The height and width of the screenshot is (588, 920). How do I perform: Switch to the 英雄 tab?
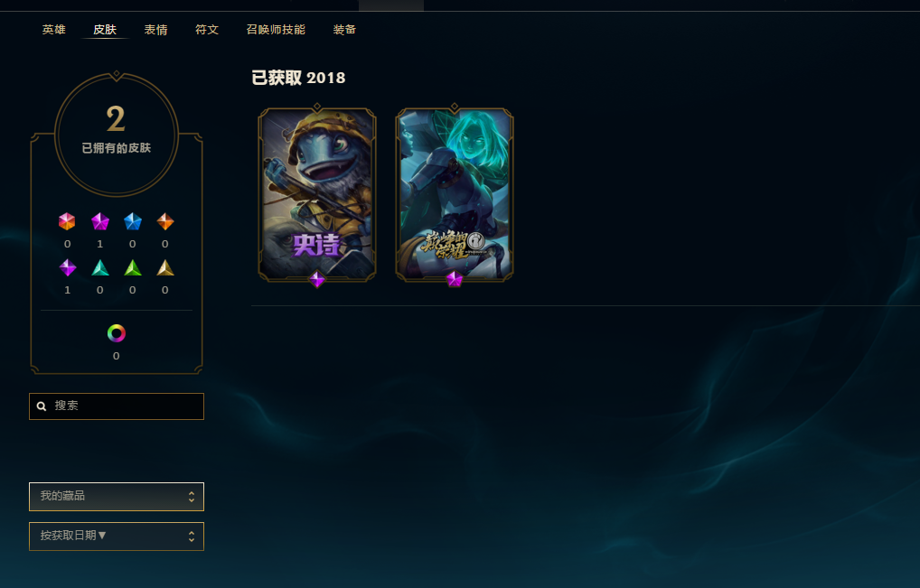pyautogui.click(x=53, y=29)
